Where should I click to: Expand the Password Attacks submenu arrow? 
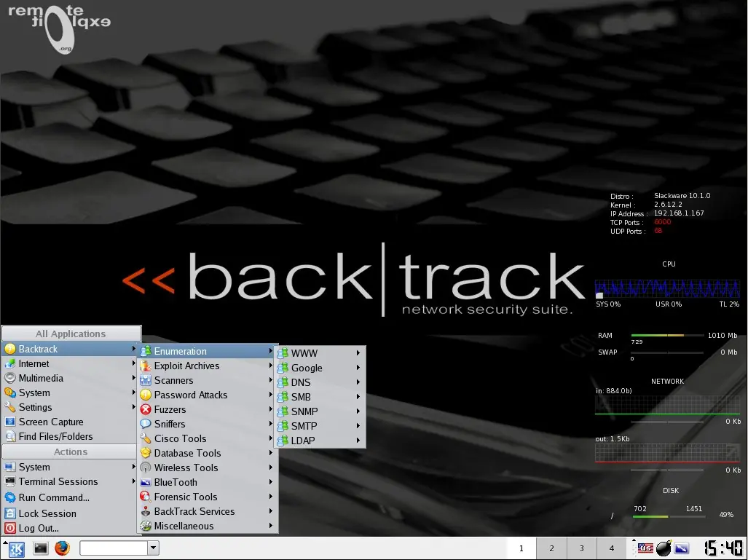270,395
